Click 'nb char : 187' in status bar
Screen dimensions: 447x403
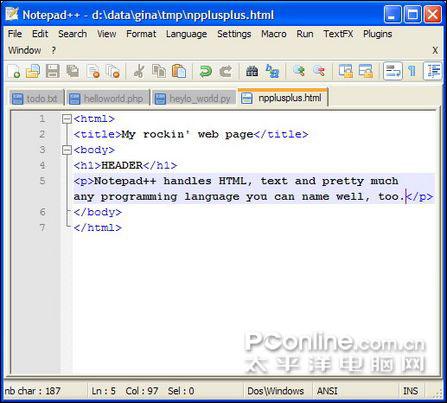pyautogui.click(x=33, y=391)
